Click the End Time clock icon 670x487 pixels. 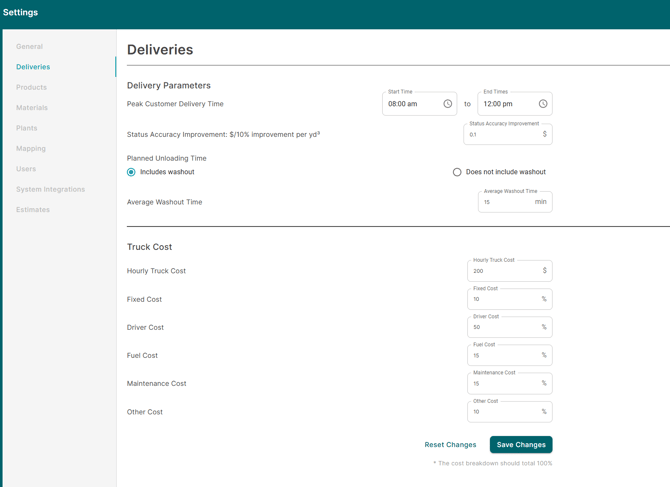point(543,104)
